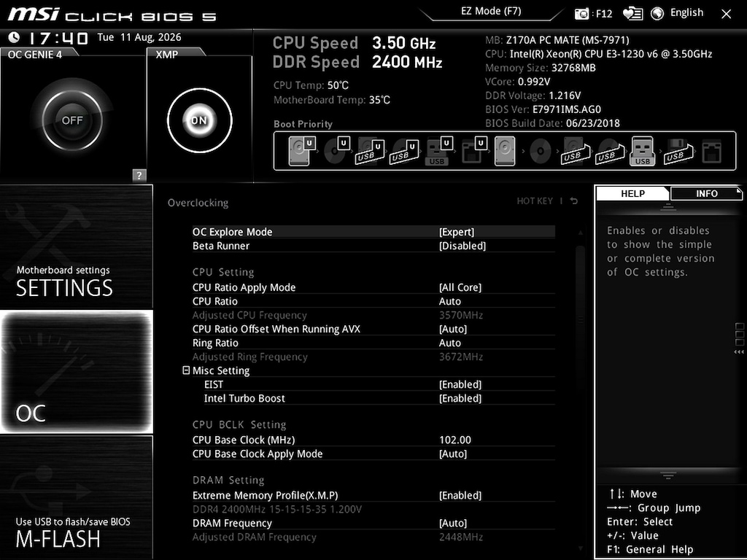The image size is (747, 560).
Task: Close the BIOS with the X icon
Action: click(x=726, y=14)
